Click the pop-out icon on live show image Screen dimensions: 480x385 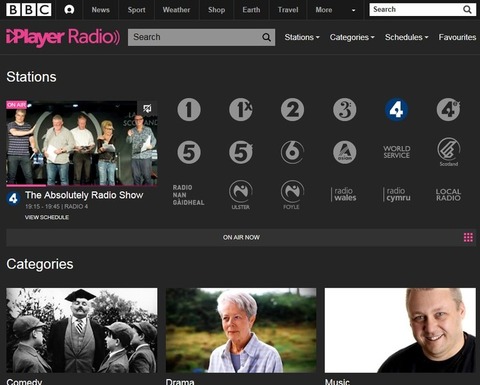click(147, 108)
